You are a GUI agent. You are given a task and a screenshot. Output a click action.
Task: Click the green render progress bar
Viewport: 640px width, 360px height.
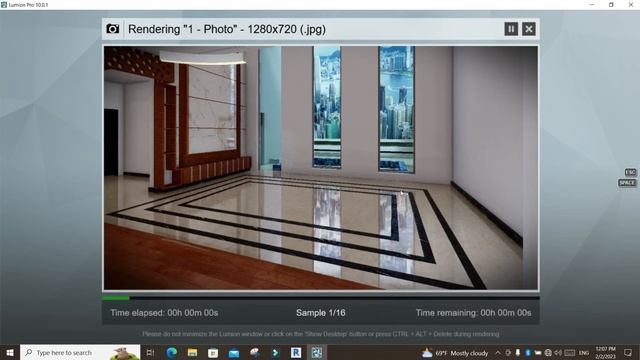pyautogui.click(x=116, y=298)
